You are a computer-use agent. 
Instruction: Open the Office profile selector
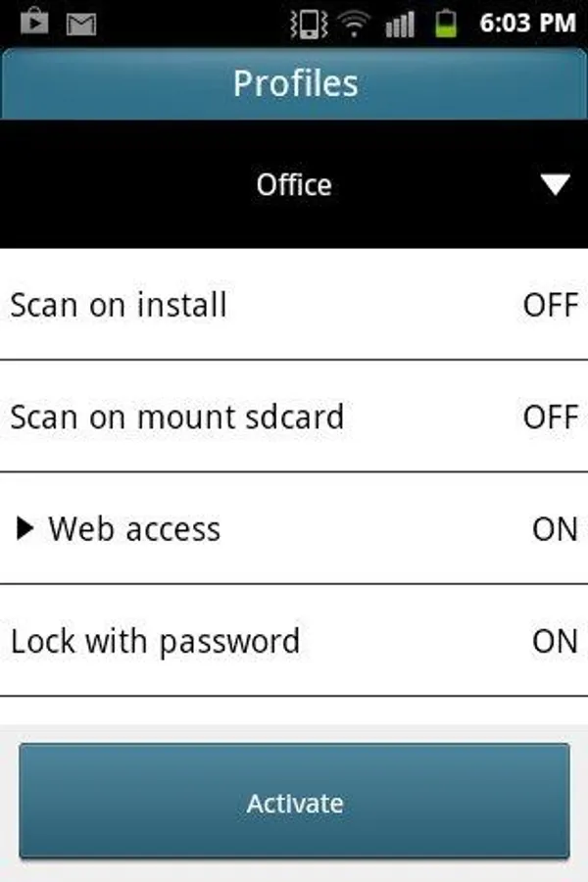pyautogui.click(x=294, y=184)
